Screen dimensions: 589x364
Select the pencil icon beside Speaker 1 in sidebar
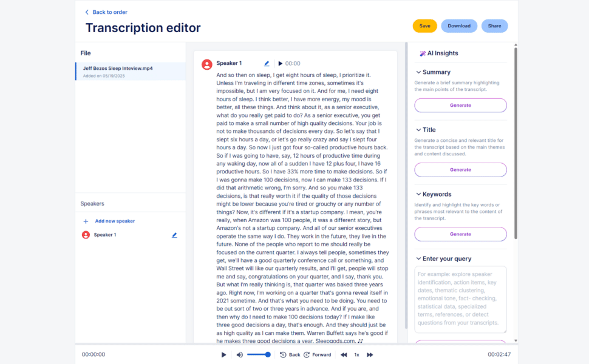click(x=175, y=235)
